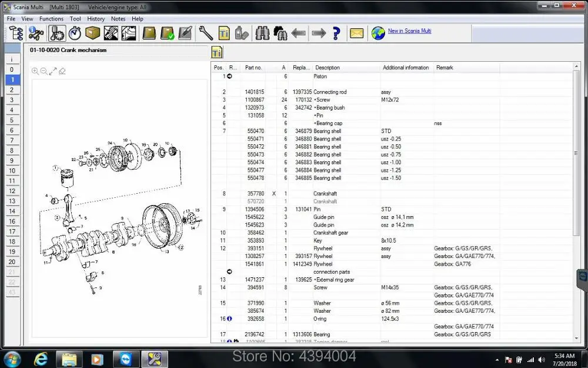The height and width of the screenshot is (368, 588).
Task: Click the double binoculars search-next icon
Action: coord(280,33)
